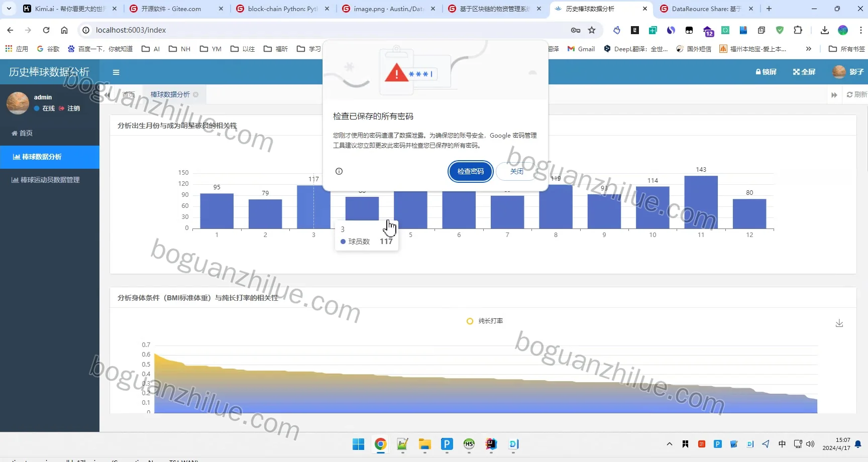Click the 锁屏 lock screen button

(766, 72)
